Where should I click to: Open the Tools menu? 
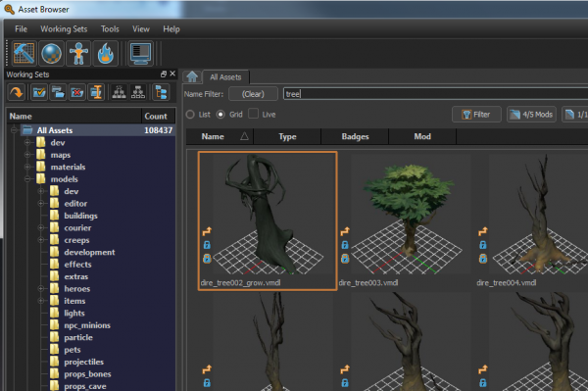[110, 28]
